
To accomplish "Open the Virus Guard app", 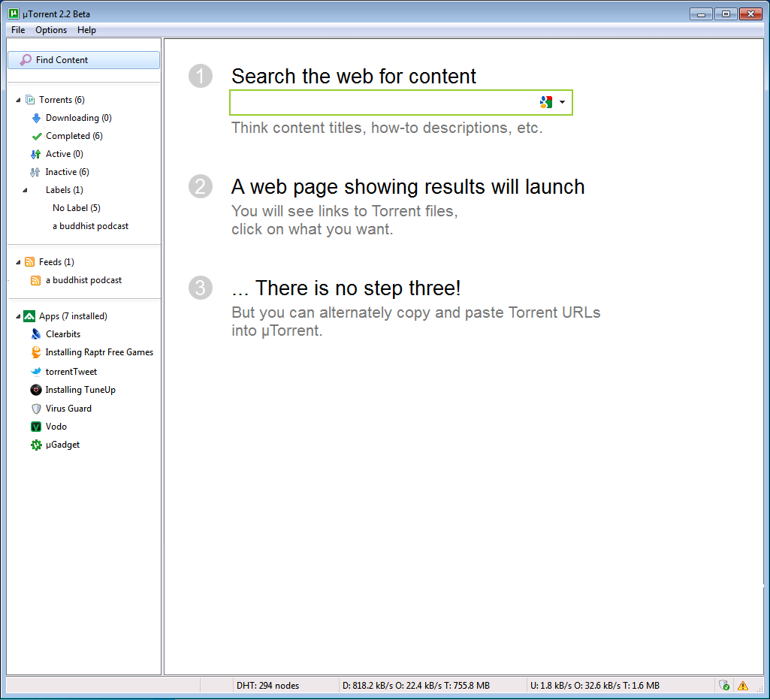I will point(68,409).
